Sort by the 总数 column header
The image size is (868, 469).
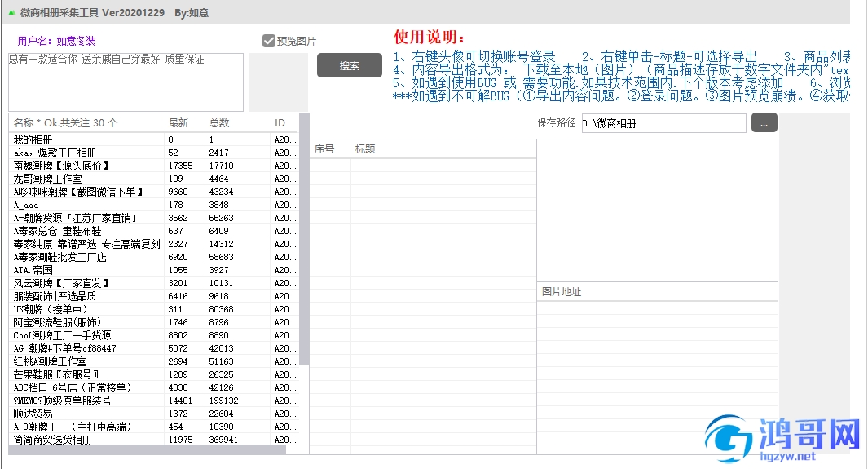(237, 123)
